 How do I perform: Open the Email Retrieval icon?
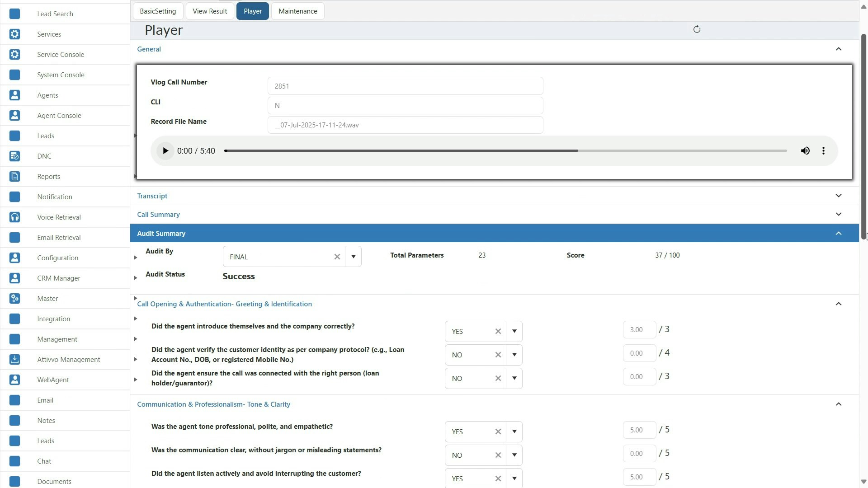point(14,237)
